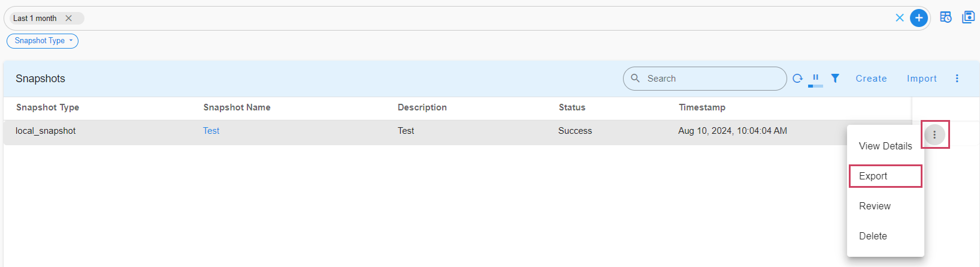Select Review from the context menu
Image resolution: width=980 pixels, height=267 pixels.
tap(885, 206)
